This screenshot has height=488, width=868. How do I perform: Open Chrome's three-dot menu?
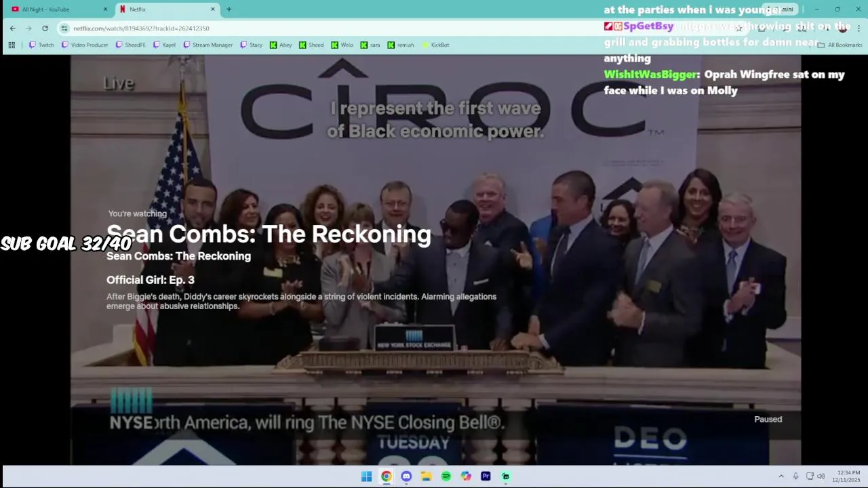pos(859,28)
